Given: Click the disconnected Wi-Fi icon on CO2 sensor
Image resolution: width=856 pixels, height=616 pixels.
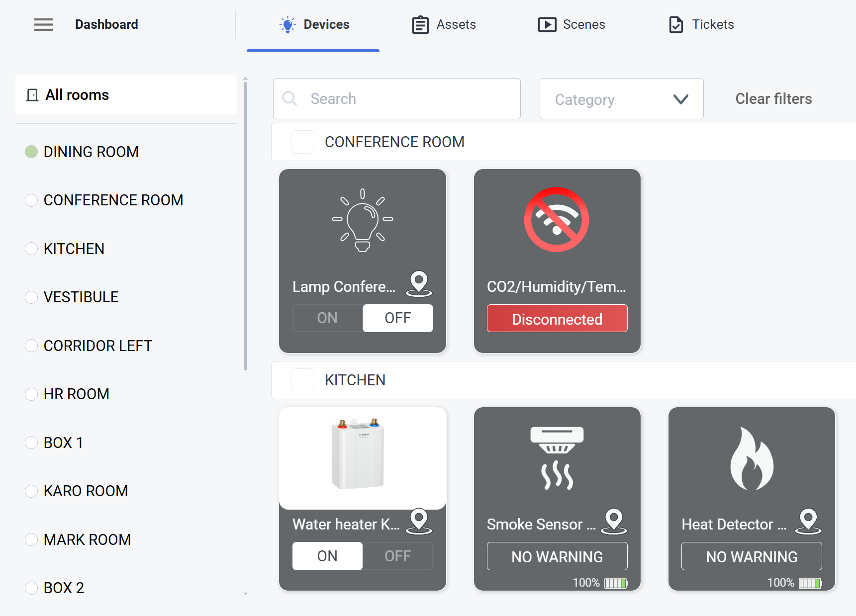Looking at the screenshot, I should [557, 220].
